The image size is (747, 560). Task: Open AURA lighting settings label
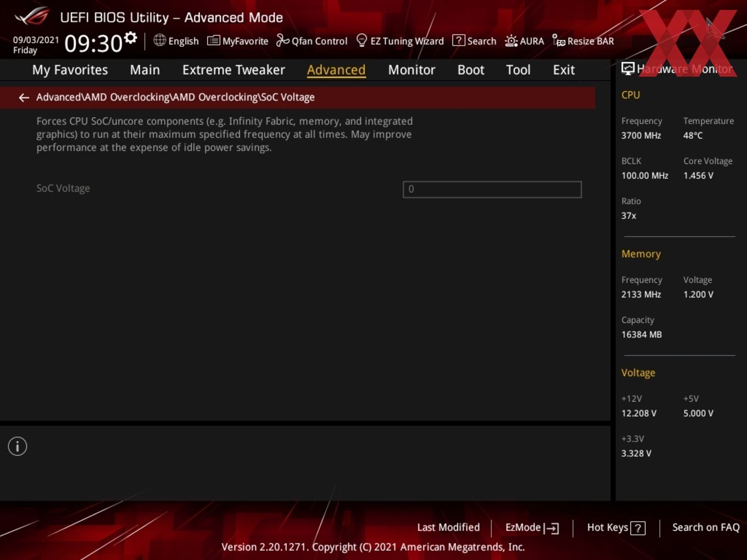[532, 41]
